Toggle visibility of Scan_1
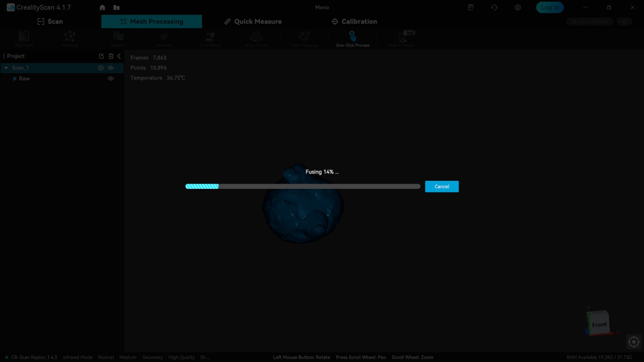644x362 pixels. tap(111, 68)
